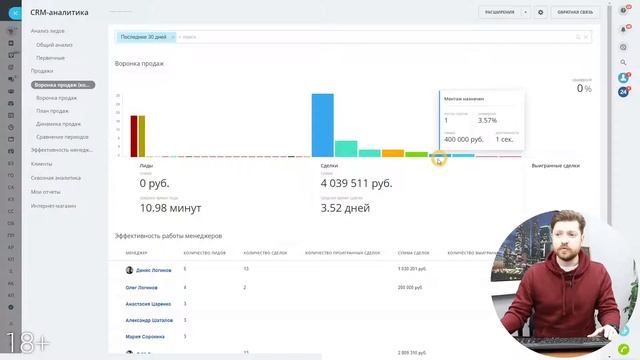
Task: Open Анализ лидов section
Action: [47, 31]
